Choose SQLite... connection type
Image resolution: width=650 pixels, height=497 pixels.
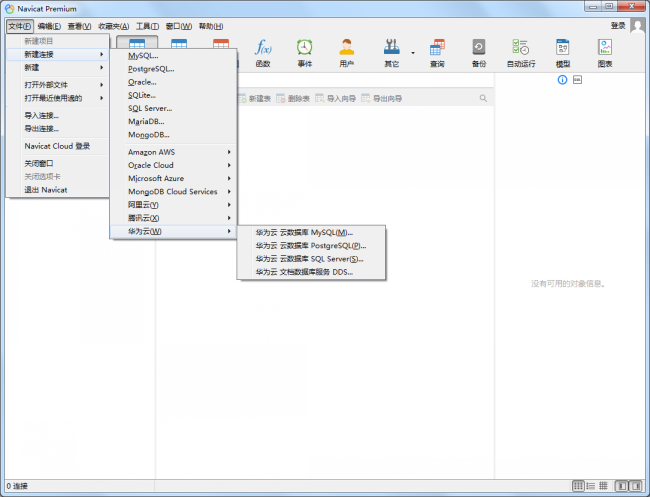[x=173, y=95]
